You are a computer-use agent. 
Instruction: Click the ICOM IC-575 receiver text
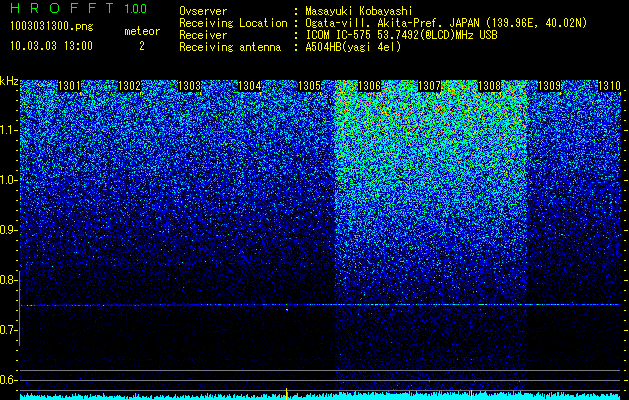tap(401, 35)
